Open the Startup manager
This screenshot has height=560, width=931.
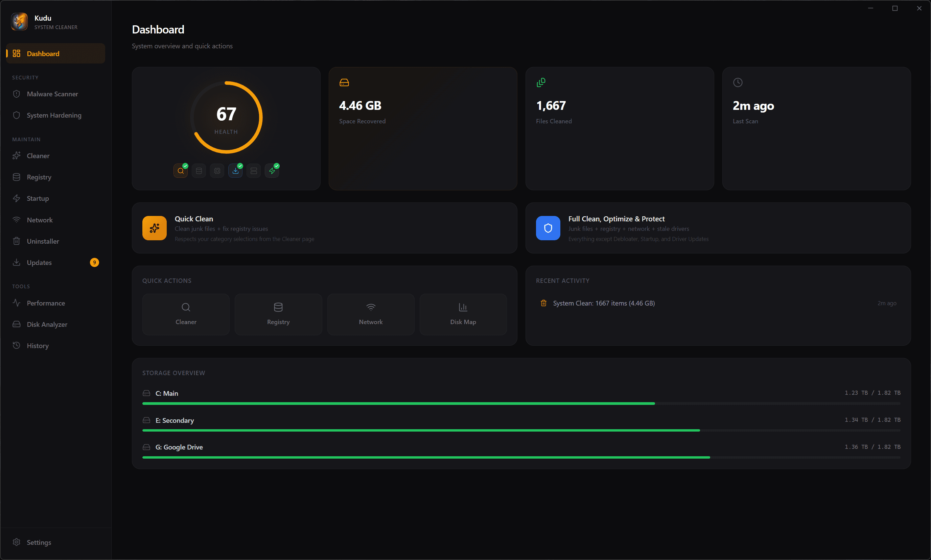[38, 198]
